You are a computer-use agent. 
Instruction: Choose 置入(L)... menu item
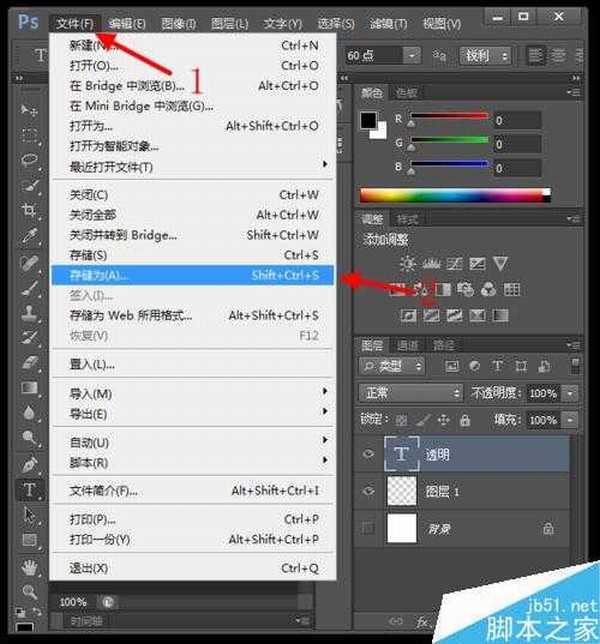tap(191, 364)
